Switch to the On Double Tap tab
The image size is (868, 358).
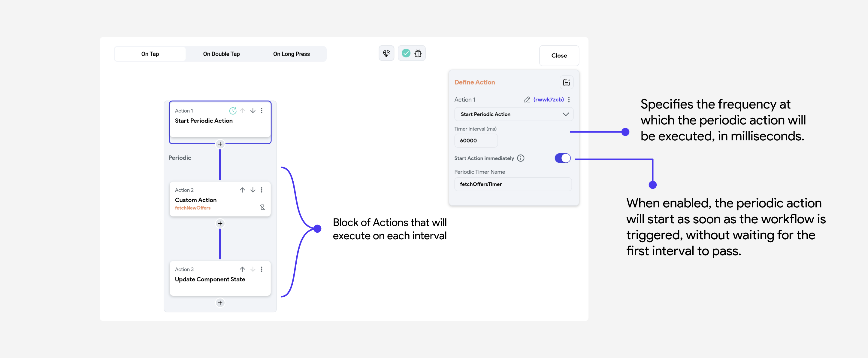coord(220,54)
